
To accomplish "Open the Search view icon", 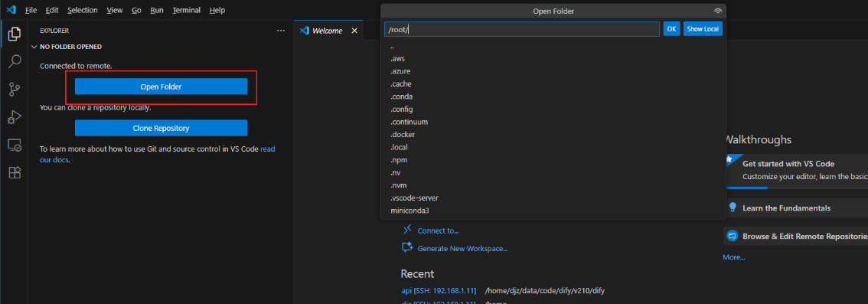I will (15, 61).
